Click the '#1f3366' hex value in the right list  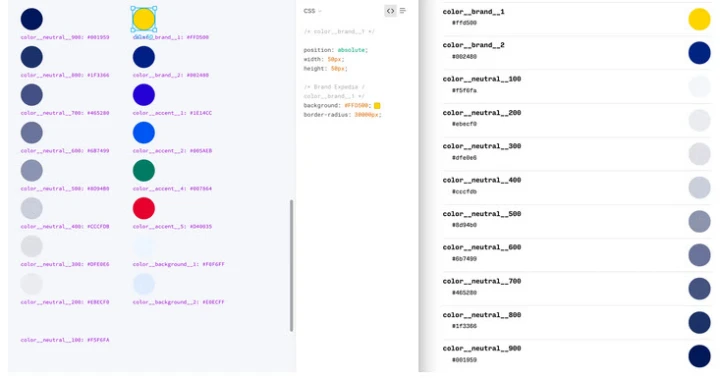(464, 326)
